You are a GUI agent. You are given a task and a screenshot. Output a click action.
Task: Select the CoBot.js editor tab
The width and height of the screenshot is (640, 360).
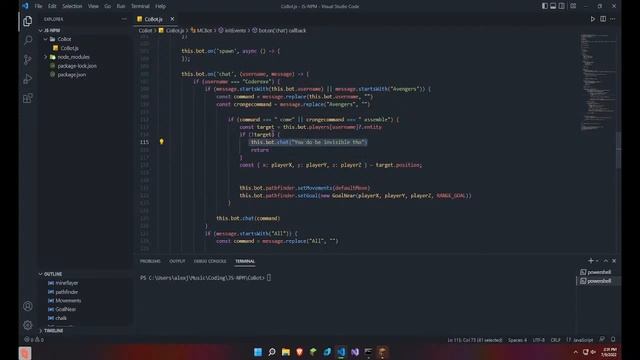[x=153, y=19]
